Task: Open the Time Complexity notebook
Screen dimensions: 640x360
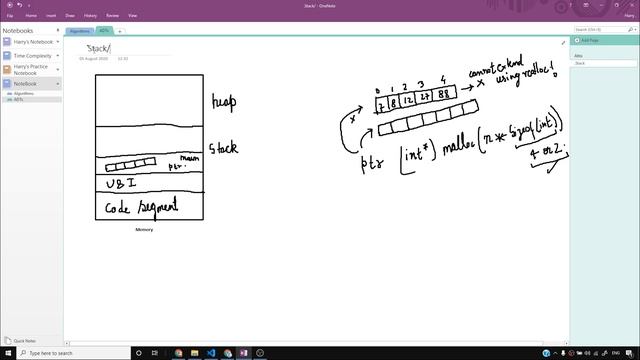Action: tap(32, 56)
